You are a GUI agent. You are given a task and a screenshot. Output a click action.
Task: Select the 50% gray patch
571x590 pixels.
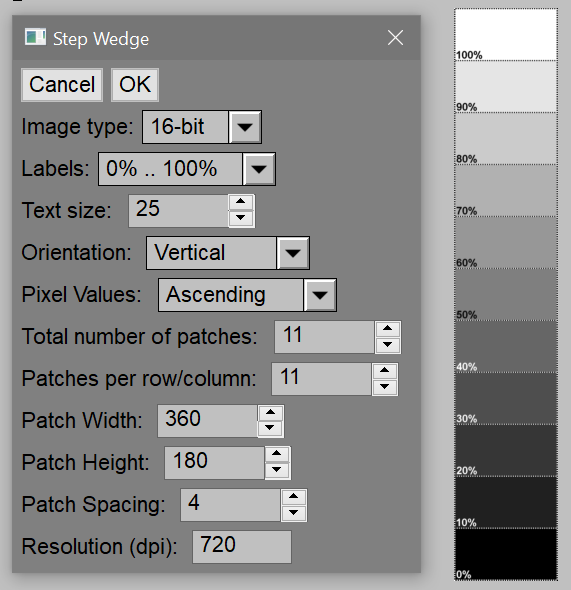506,295
